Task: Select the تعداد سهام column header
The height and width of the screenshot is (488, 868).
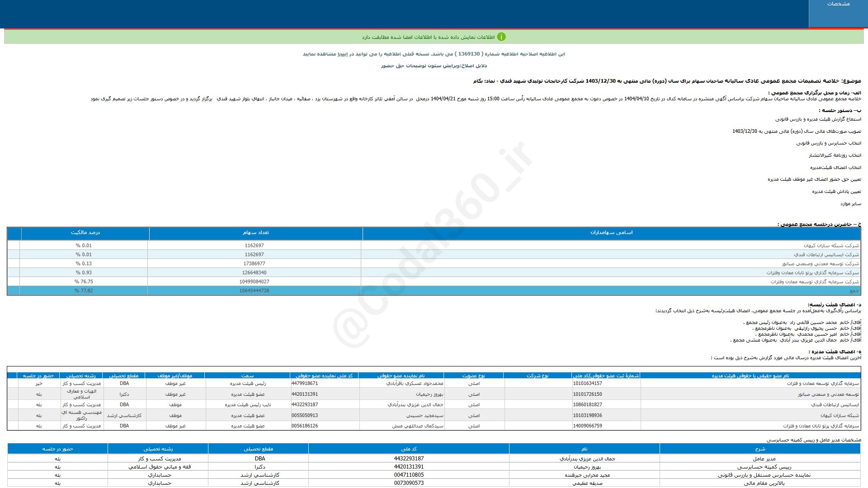Action: pyautogui.click(x=256, y=233)
